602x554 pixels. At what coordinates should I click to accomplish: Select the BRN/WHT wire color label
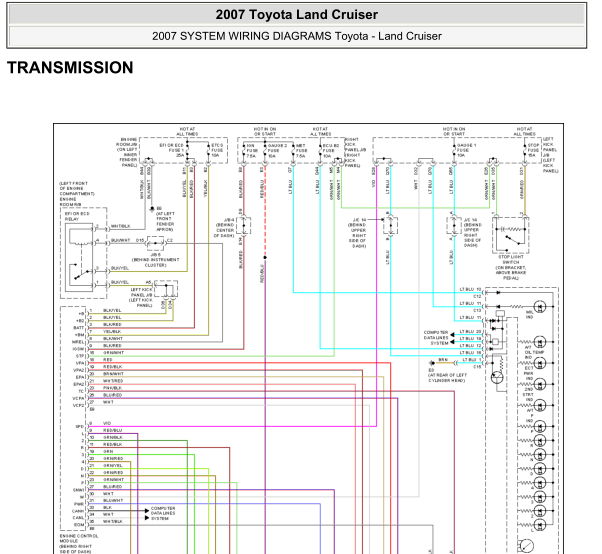(113, 374)
